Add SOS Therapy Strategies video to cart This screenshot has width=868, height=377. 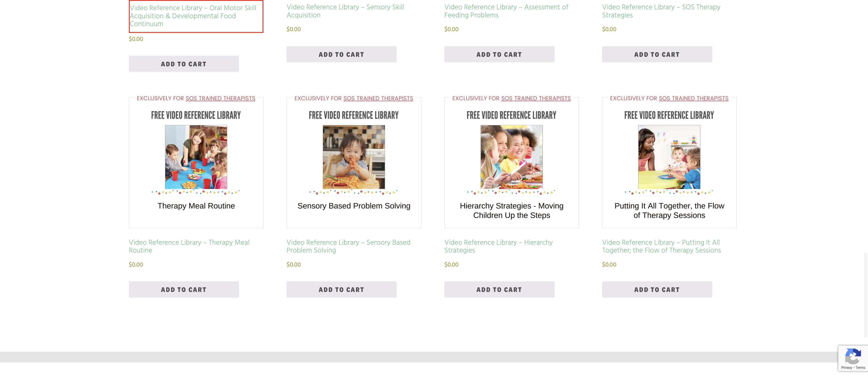[x=657, y=54]
